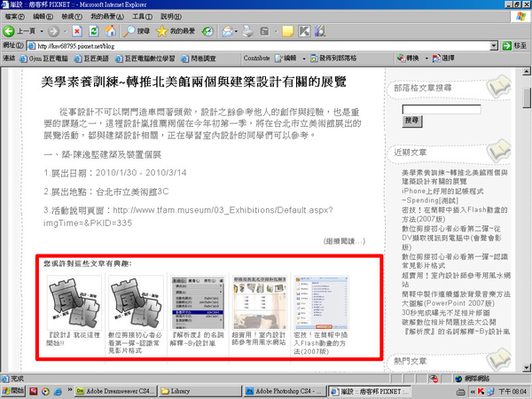Open History toolbar icon
This screenshot has height=399, width=532.
coord(207,32)
